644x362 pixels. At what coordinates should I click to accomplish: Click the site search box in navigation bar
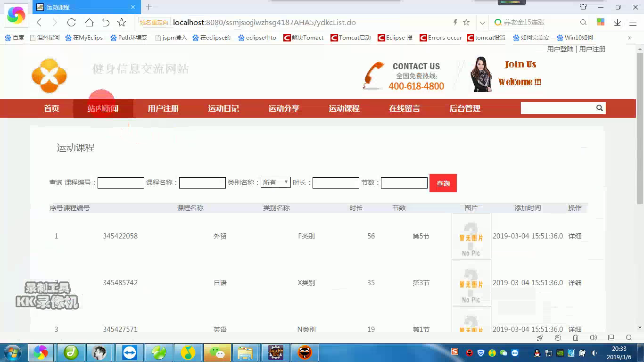pos(557,108)
